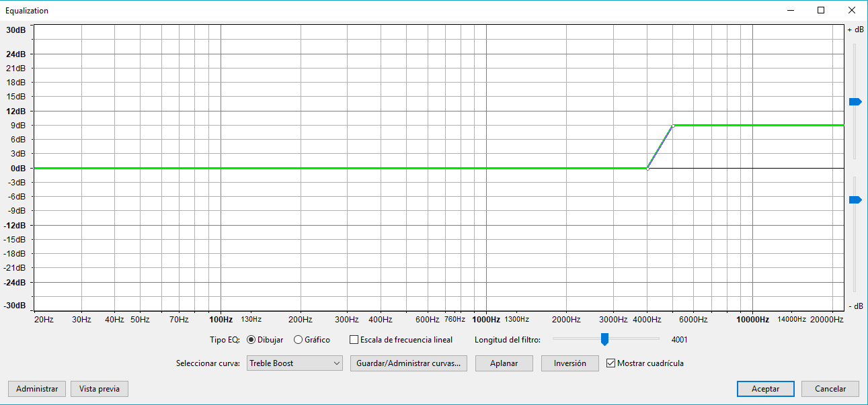Click the Inversión button
Image resolution: width=868 pixels, height=405 pixels.
(x=570, y=363)
